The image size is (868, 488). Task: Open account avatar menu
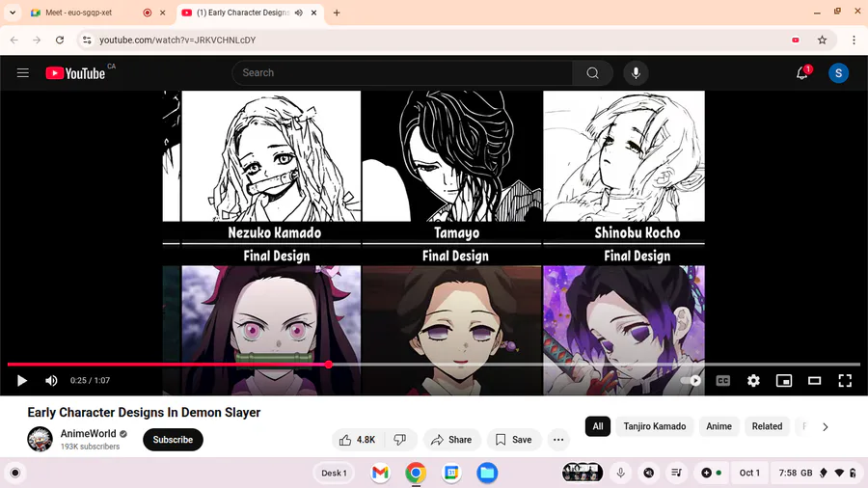coord(838,73)
